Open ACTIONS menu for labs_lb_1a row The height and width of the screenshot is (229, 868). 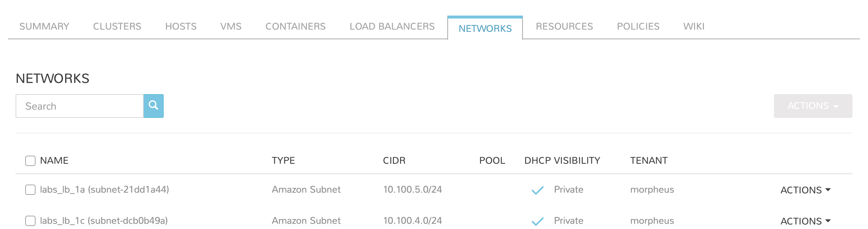[x=805, y=189]
